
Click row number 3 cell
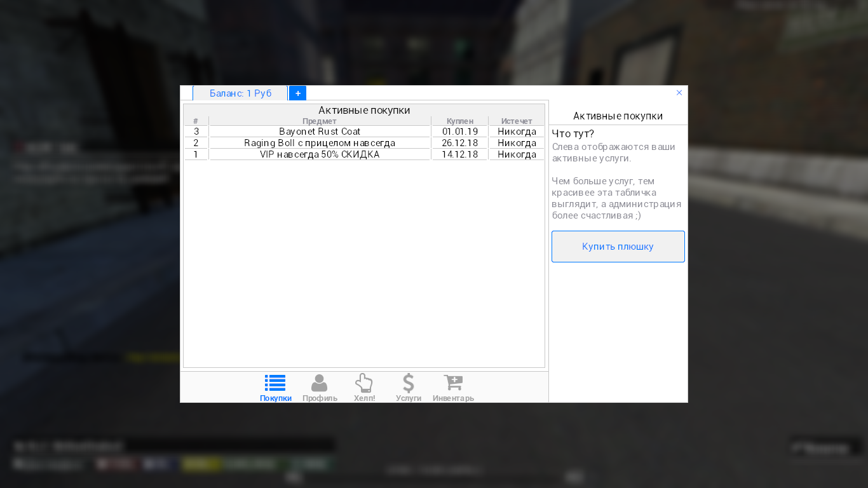tap(196, 132)
